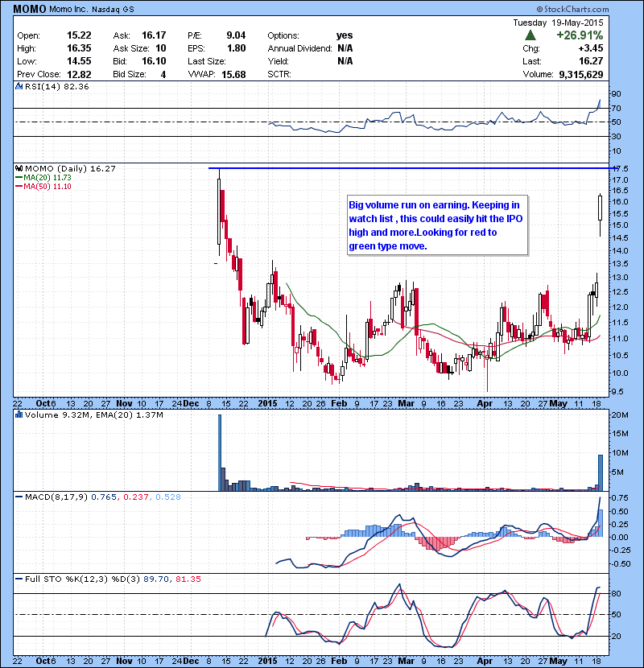Click the Low value 14.55
644x668 pixels.
[x=79, y=61]
